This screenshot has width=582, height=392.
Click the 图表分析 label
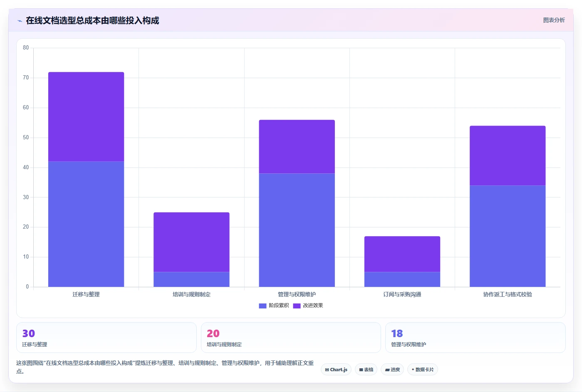554,20
